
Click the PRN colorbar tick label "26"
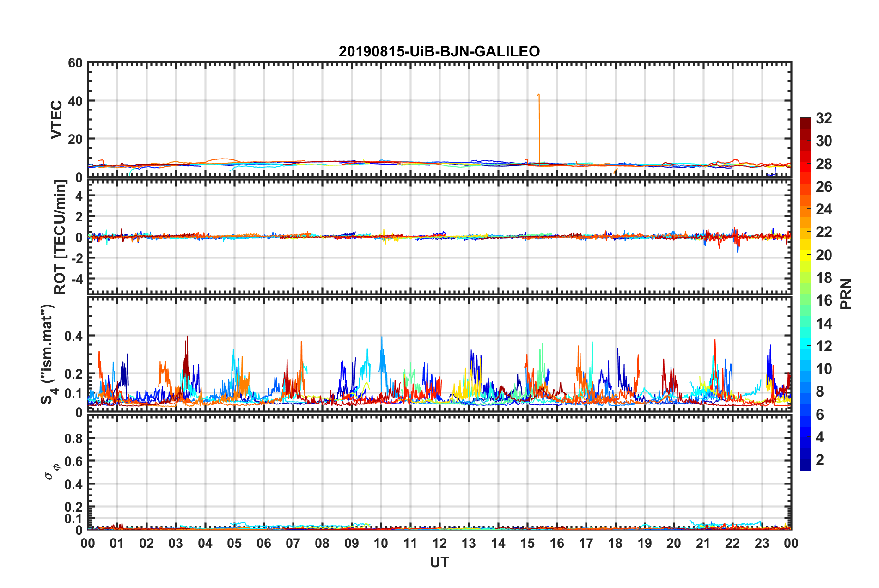[x=824, y=187]
